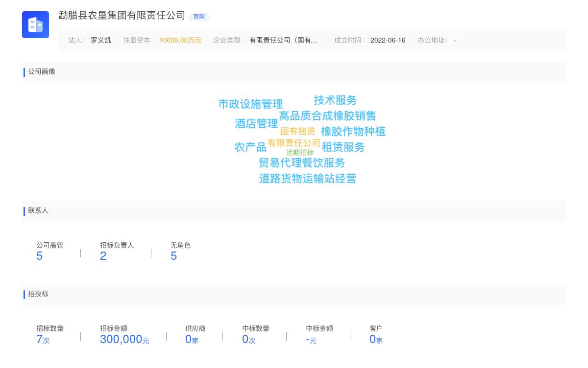Image resolution: width=588 pixels, height=368 pixels.
Task: Select word cloud tag 租赁服务
Action: pyautogui.click(x=343, y=147)
